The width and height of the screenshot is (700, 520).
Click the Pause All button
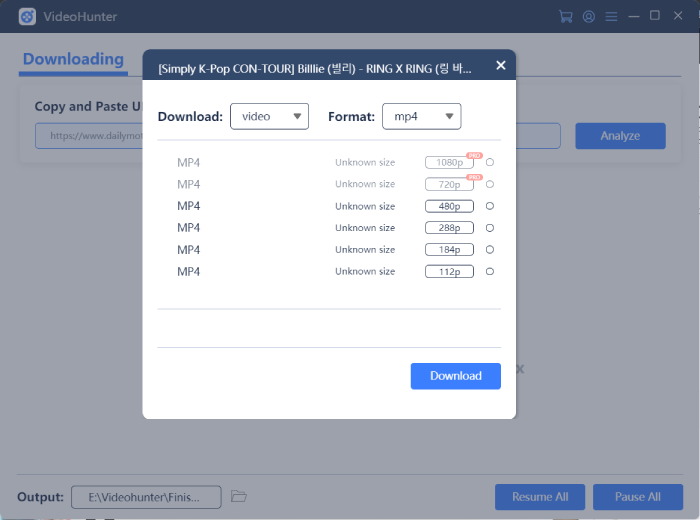638,497
